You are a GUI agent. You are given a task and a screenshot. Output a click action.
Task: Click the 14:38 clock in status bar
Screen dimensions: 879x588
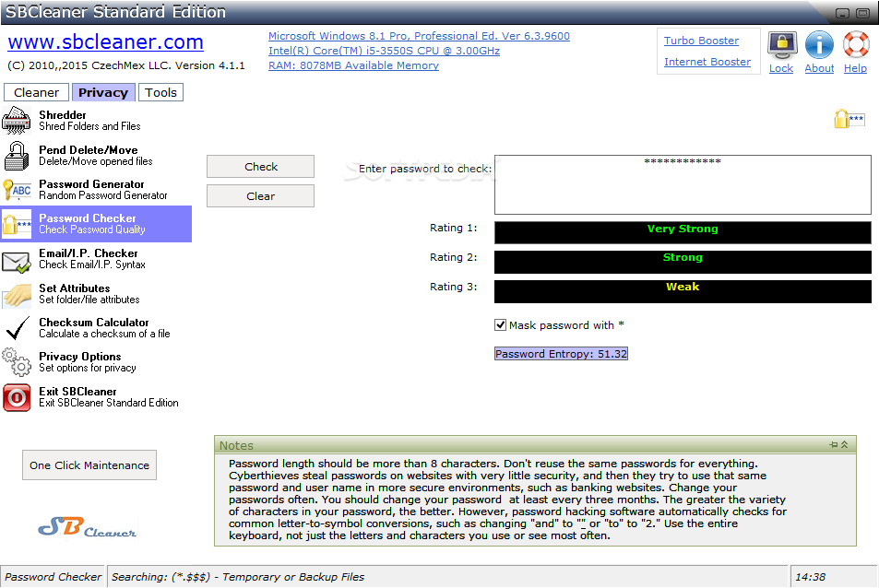pyautogui.click(x=811, y=577)
